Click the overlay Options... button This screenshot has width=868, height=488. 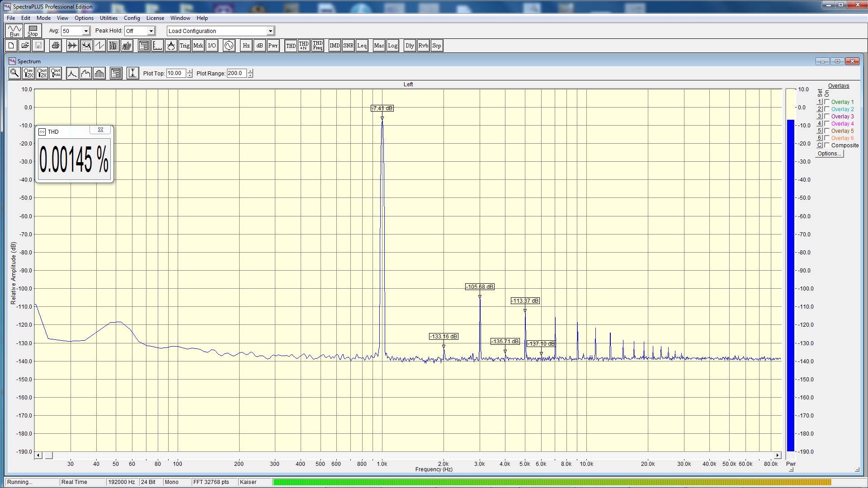tap(829, 154)
